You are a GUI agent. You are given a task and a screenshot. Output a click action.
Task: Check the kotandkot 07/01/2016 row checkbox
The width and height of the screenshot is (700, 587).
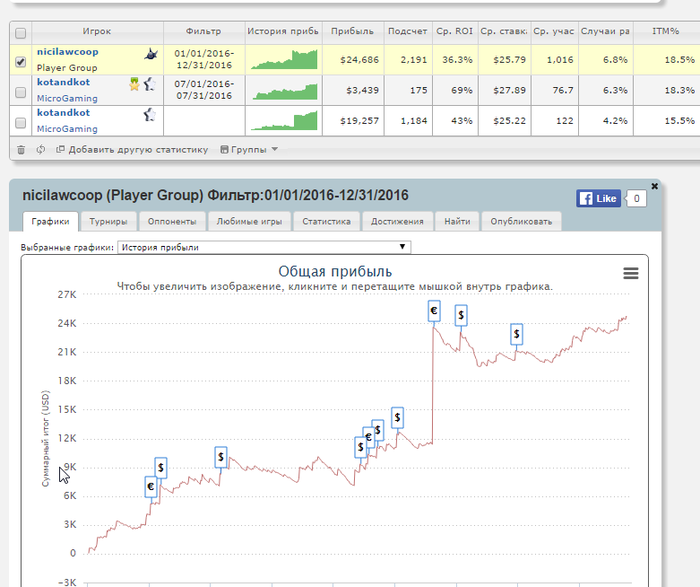click(x=21, y=92)
